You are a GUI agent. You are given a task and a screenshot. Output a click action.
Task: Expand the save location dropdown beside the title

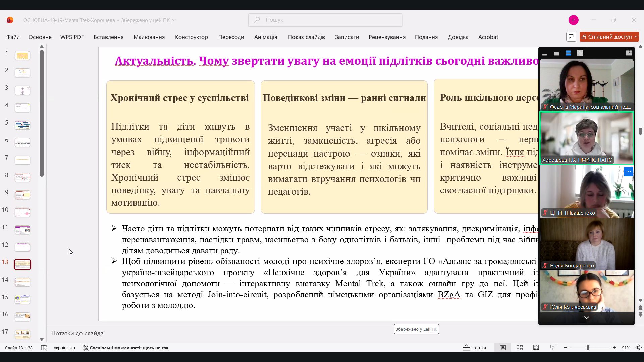(174, 20)
